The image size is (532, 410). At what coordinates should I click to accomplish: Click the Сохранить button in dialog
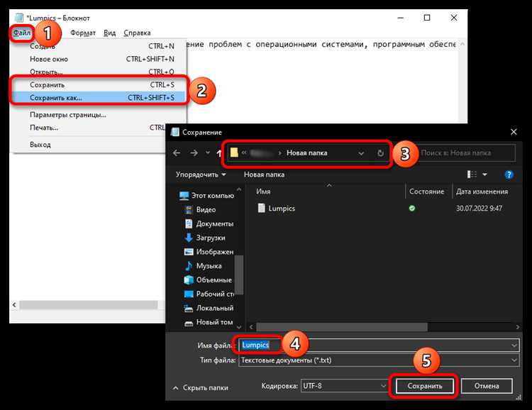[x=425, y=387]
